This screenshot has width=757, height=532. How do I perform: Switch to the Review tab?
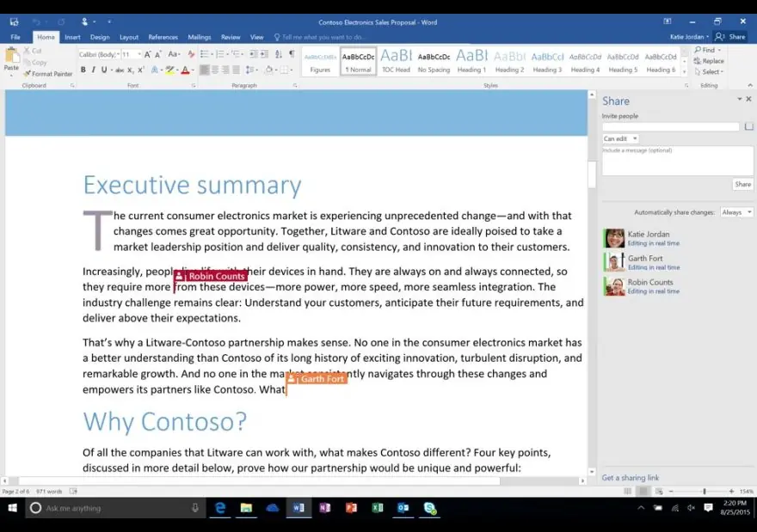[x=231, y=37]
